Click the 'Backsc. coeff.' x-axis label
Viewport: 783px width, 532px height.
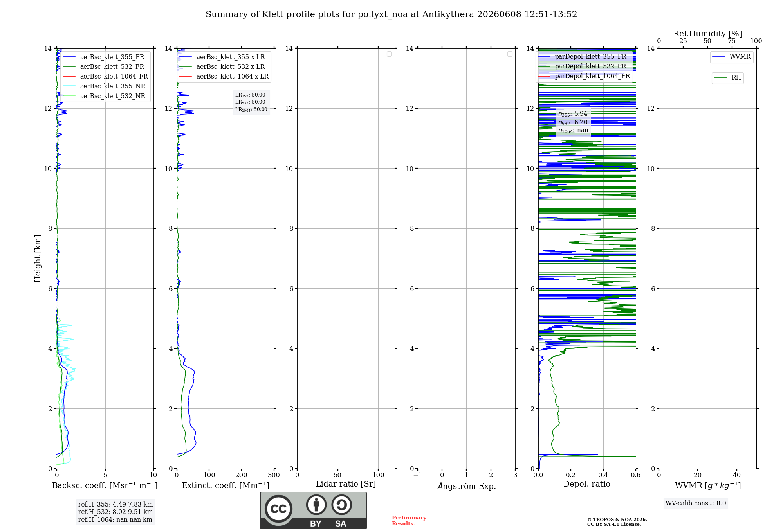pyautogui.click(x=105, y=485)
